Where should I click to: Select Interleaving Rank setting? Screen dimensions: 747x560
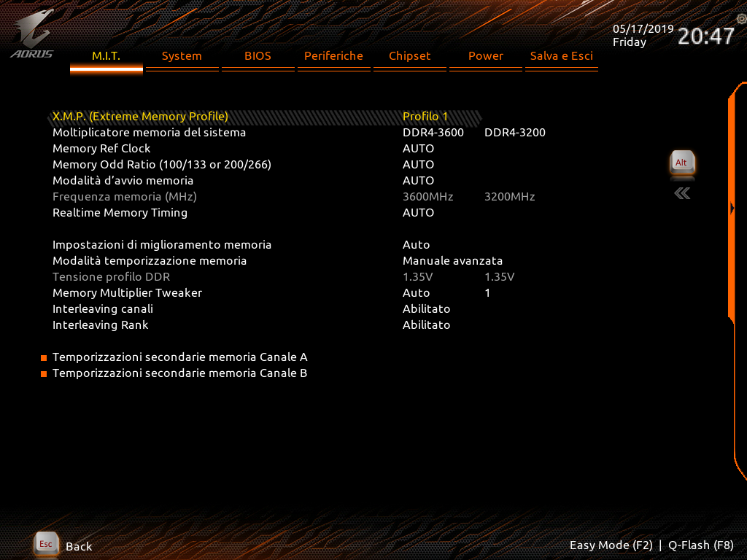click(x=101, y=324)
